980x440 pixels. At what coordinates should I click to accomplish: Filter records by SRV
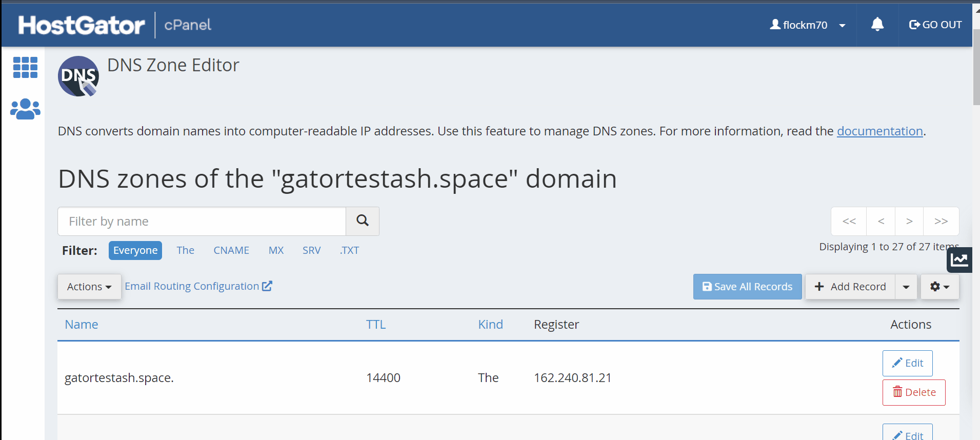pos(311,250)
